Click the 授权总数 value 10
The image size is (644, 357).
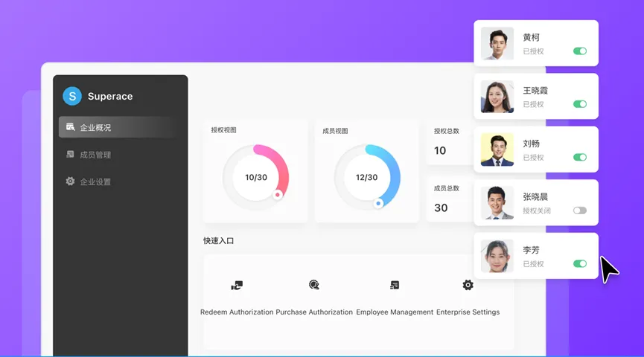[440, 150]
